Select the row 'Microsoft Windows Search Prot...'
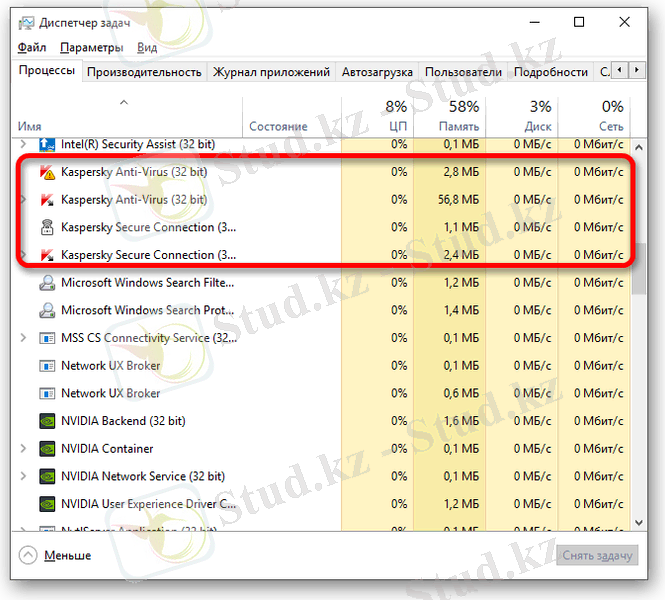 pos(321,310)
